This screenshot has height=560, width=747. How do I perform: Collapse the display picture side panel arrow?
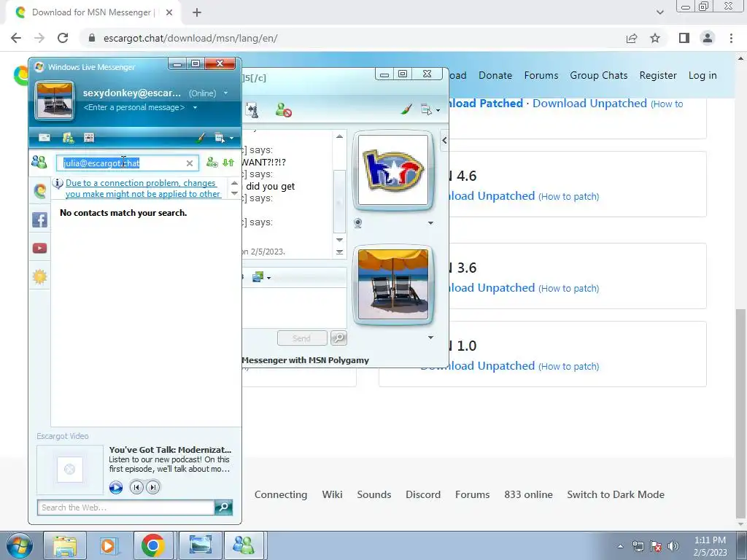point(444,141)
